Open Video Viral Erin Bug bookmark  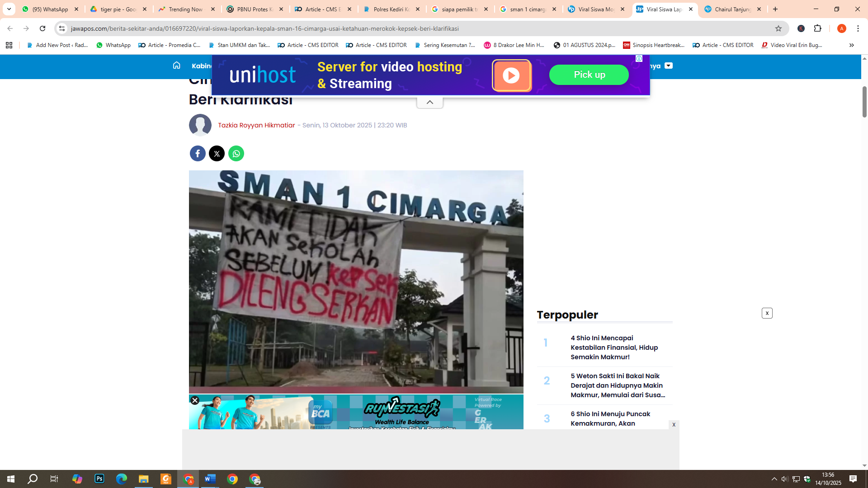(x=792, y=45)
